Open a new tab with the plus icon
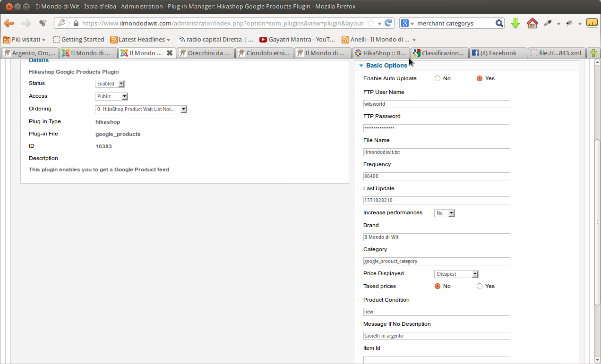Screen dimensions: 601x364 [x=593, y=53]
